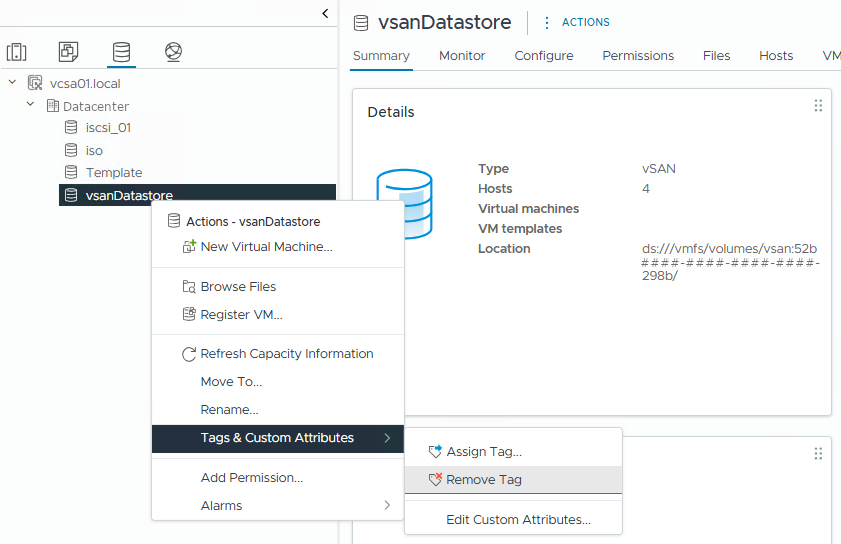The height and width of the screenshot is (544, 841).
Task: Collapse the vcsa01.local tree node
Action: click(x=12, y=84)
